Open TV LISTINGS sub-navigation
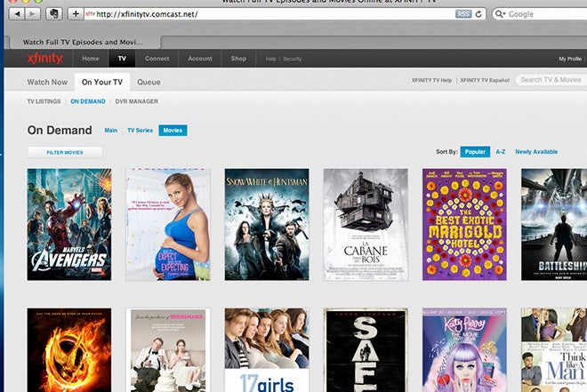Screen dimensions: 587x392 [44, 101]
